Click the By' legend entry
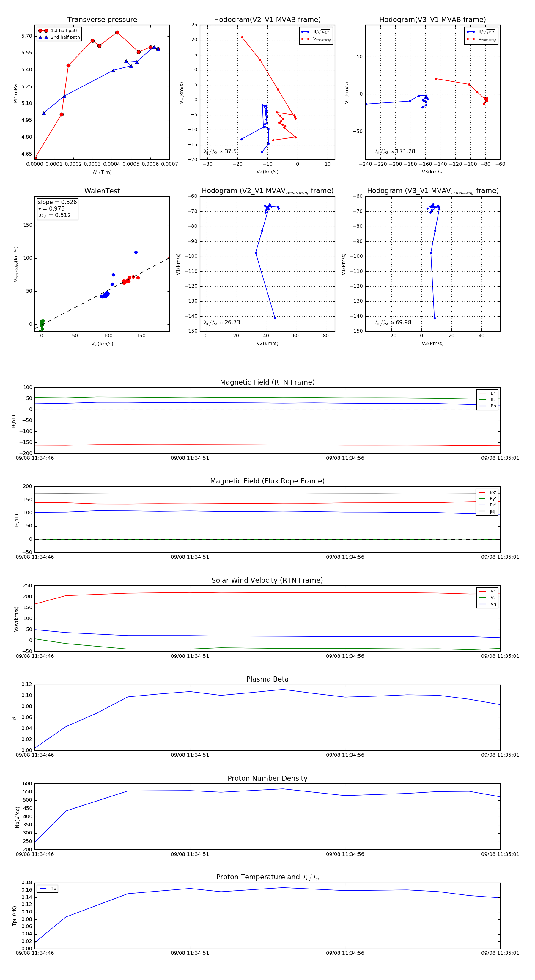The height and width of the screenshot is (980, 535). tap(487, 499)
